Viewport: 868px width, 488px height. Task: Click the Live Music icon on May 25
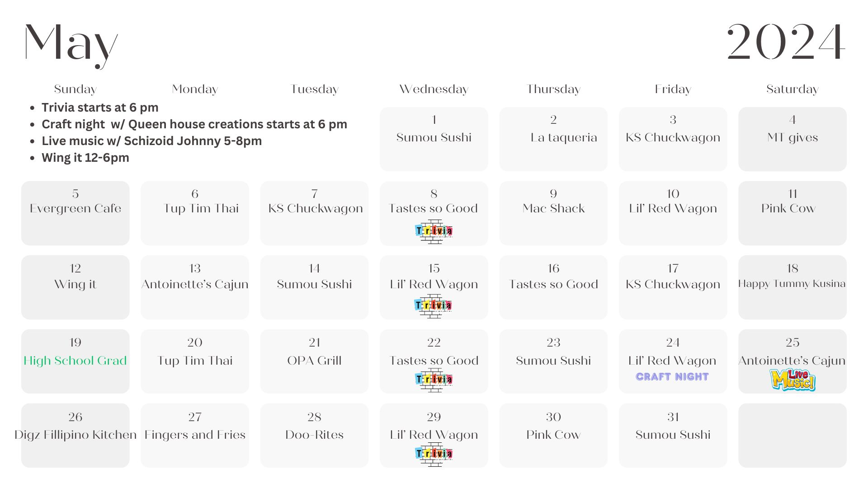pyautogui.click(x=793, y=380)
